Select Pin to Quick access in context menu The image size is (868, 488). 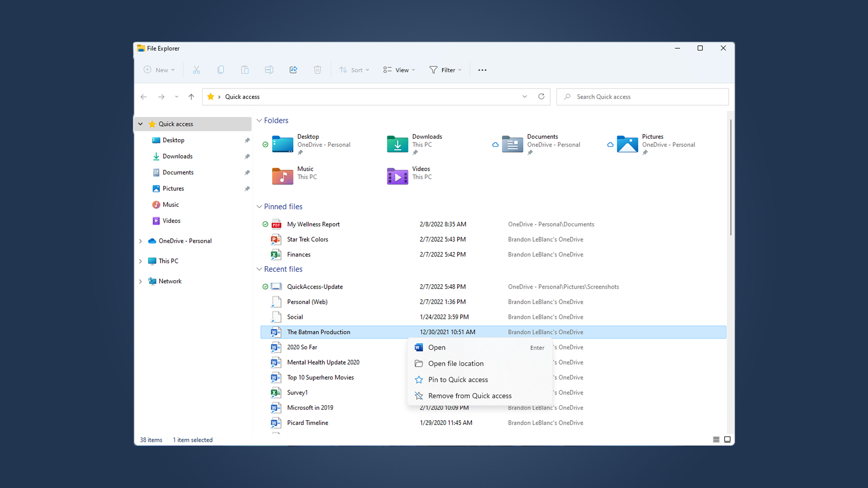click(458, 380)
